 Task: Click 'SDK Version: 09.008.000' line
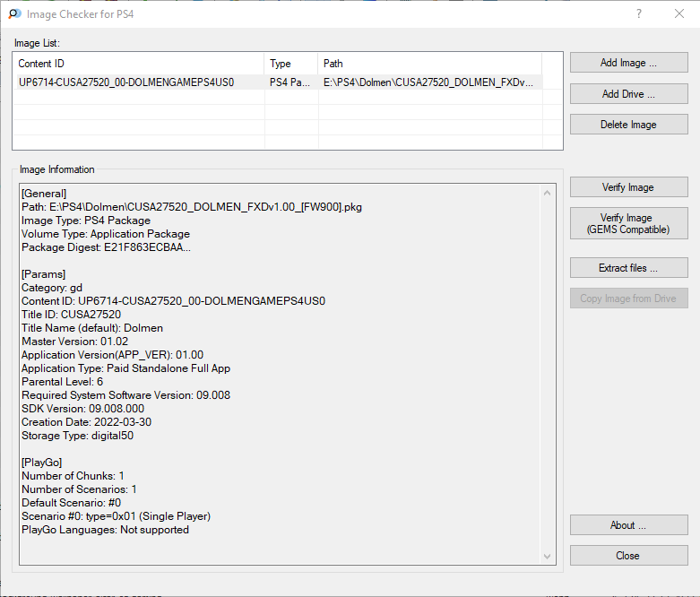[82, 408]
